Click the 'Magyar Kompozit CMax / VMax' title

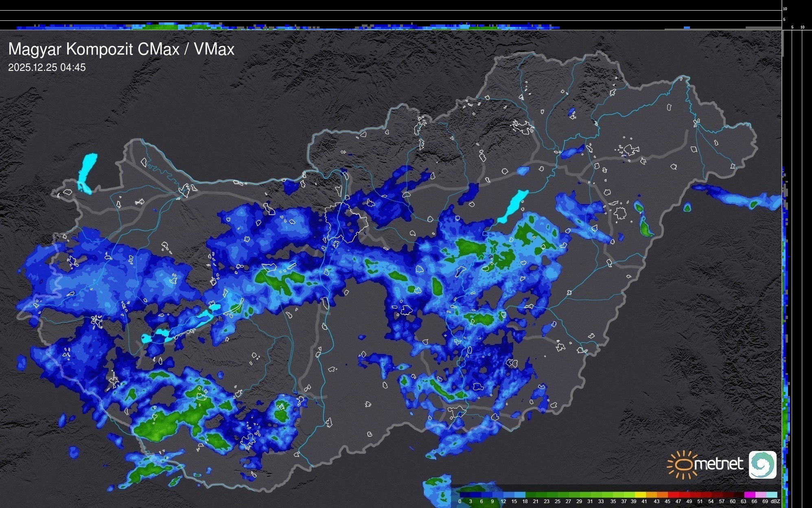(121, 49)
